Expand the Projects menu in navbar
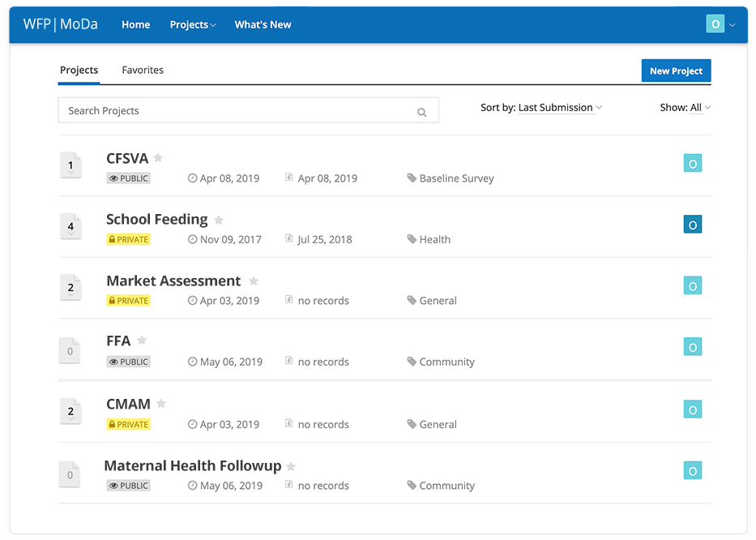The width and height of the screenshot is (756, 540). coord(193,24)
